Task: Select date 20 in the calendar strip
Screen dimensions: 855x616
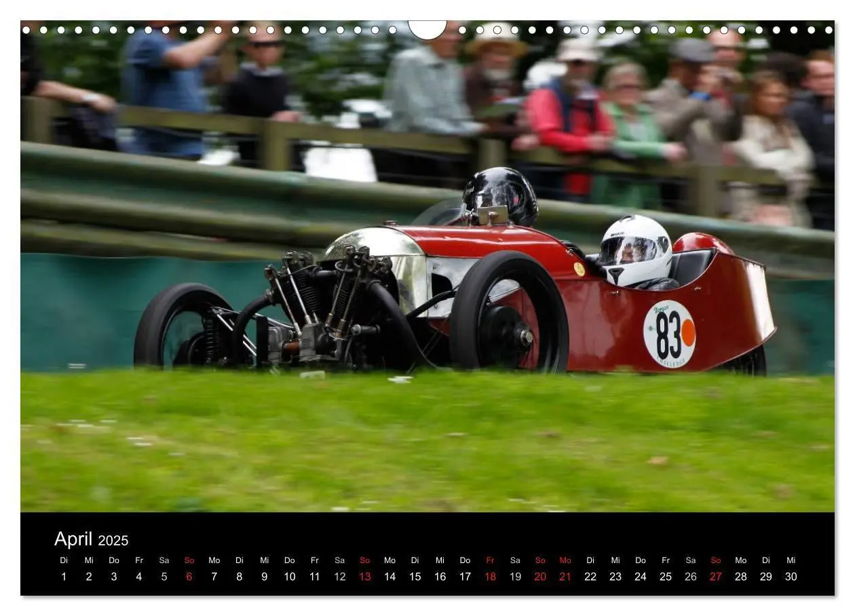Action: tap(540, 577)
